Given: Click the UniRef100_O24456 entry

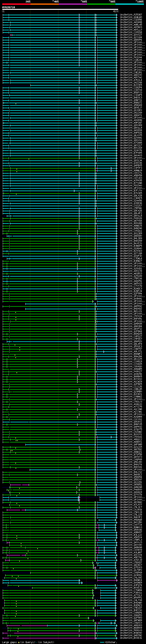Looking at the screenshot, I should click(x=131, y=201).
